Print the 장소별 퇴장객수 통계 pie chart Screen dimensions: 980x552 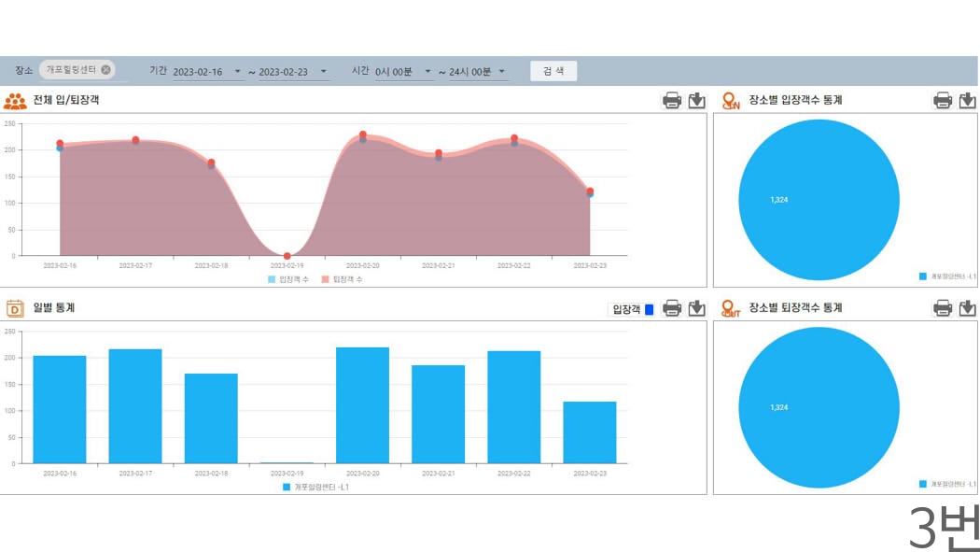pyautogui.click(x=943, y=308)
